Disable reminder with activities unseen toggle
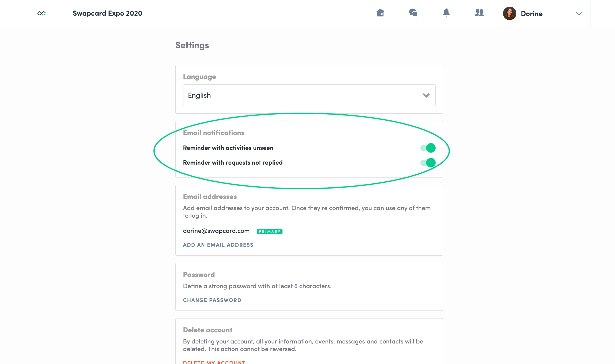 click(428, 148)
